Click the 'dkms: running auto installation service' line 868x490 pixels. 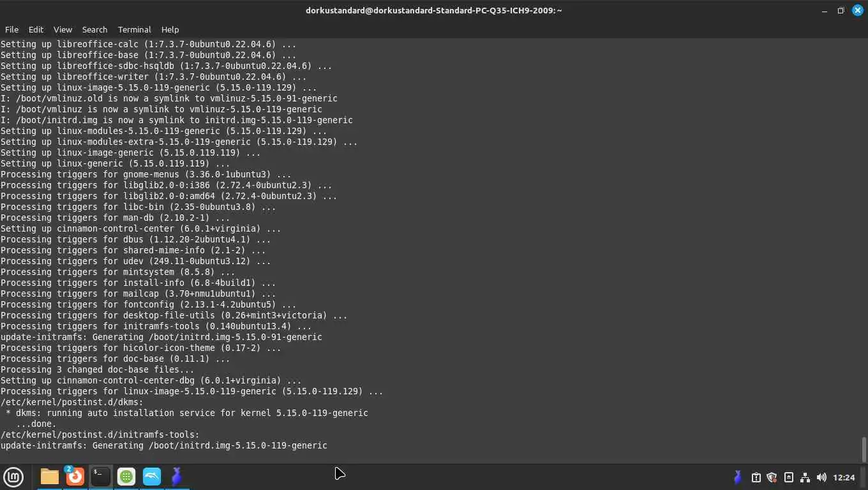tap(186, 413)
